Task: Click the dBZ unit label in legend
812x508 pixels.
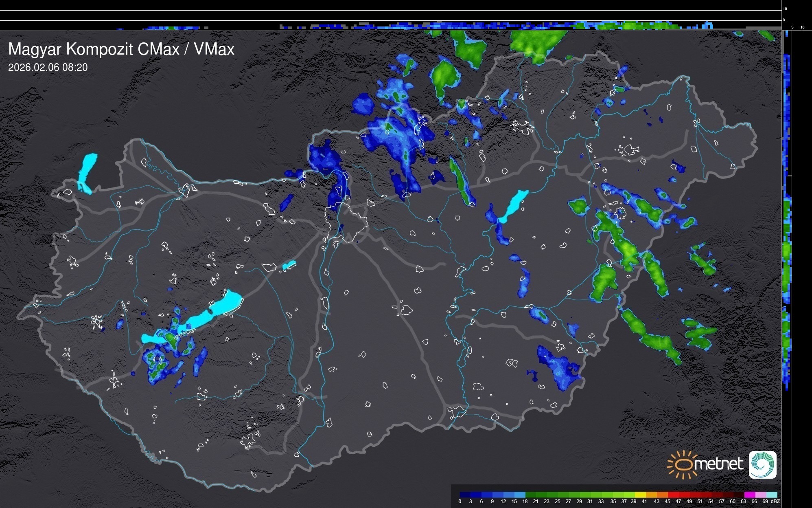Action: (x=775, y=501)
